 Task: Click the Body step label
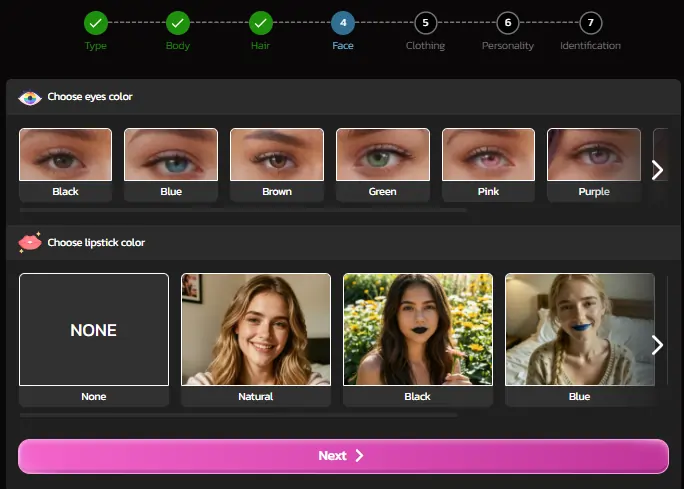point(178,46)
